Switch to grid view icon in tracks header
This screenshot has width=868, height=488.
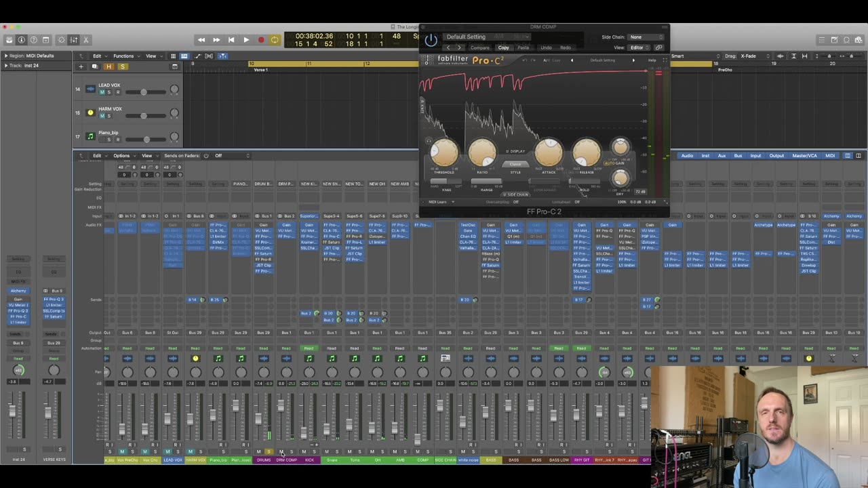pos(174,56)
